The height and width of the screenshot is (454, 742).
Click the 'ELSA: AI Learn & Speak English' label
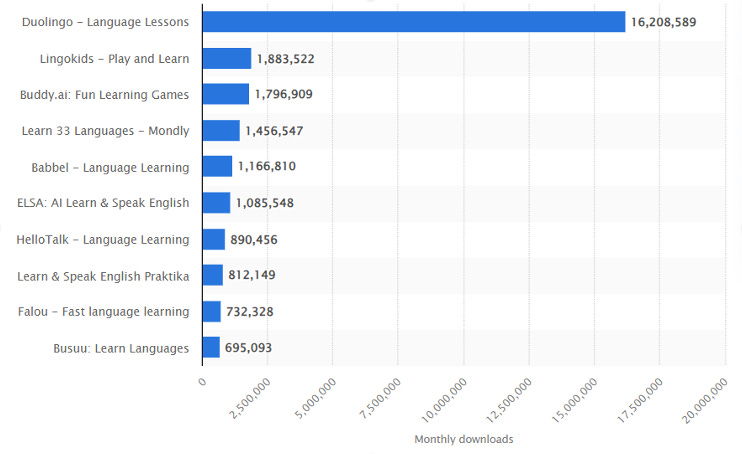103,203
